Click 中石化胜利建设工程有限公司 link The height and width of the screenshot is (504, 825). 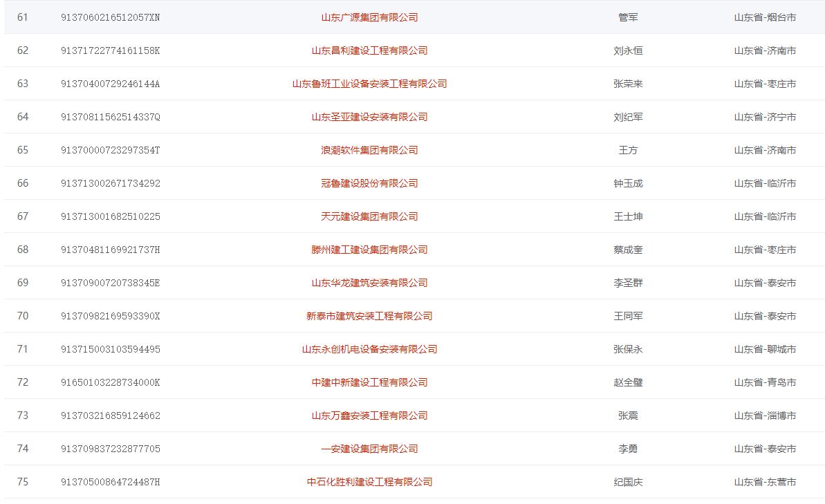click(369, 482)
